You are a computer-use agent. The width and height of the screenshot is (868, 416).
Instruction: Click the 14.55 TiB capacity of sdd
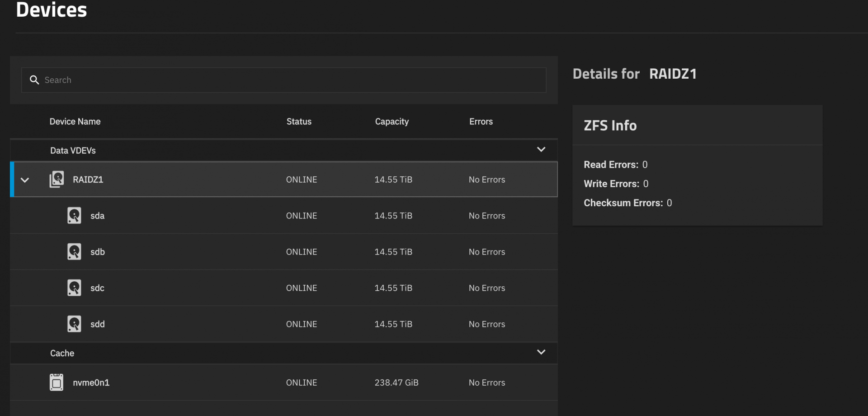(x=393, y=325)
